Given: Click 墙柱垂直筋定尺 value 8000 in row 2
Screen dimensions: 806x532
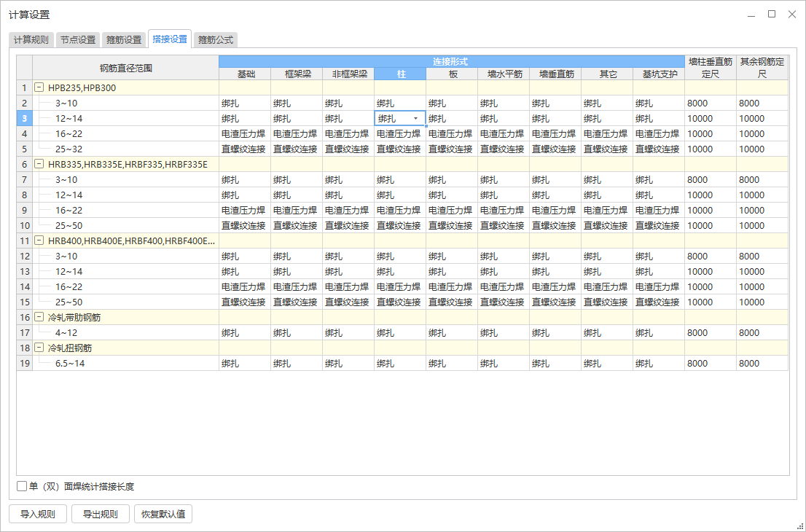Looking at the screenshot, I should (711, 103).
